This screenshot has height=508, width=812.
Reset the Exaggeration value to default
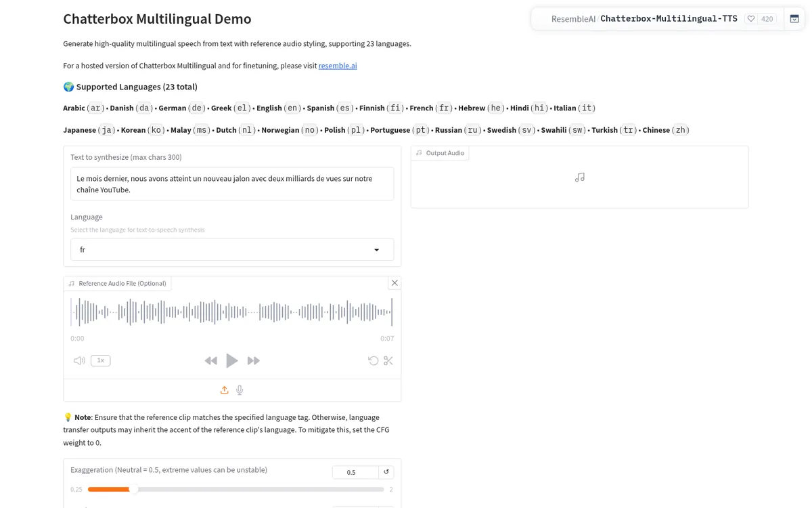386,472
